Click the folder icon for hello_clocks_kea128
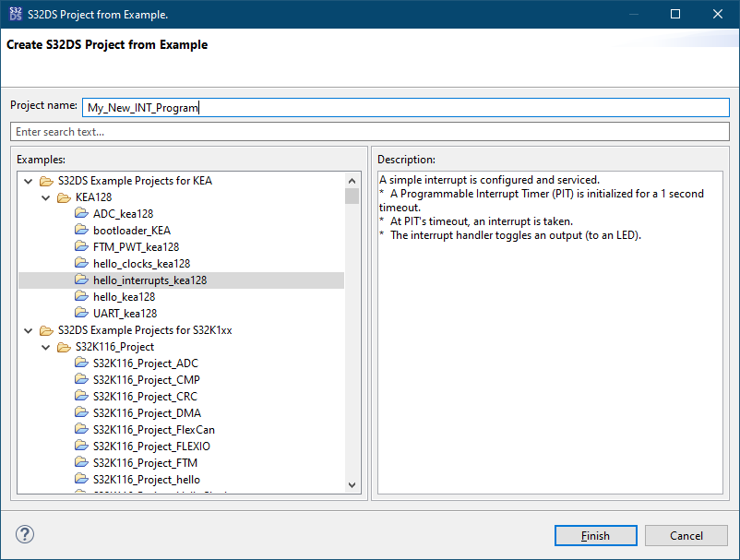 pyautogui.click(x=81, y=264)
